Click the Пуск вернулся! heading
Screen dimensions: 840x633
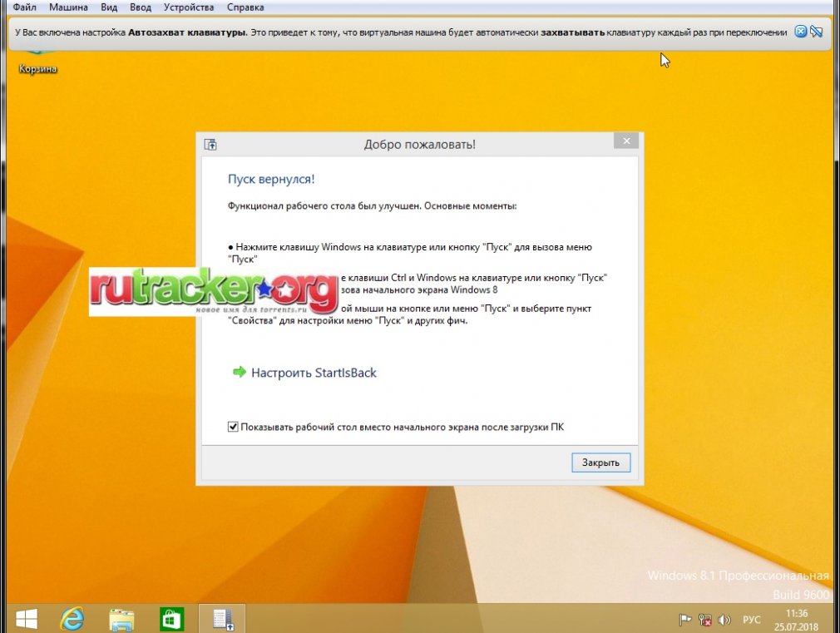coord(271,179)
